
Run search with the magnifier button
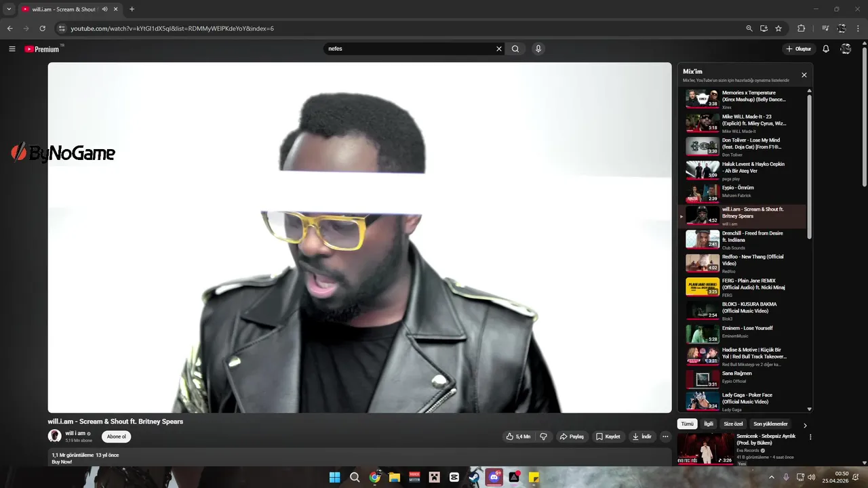(x=515, y=49)
